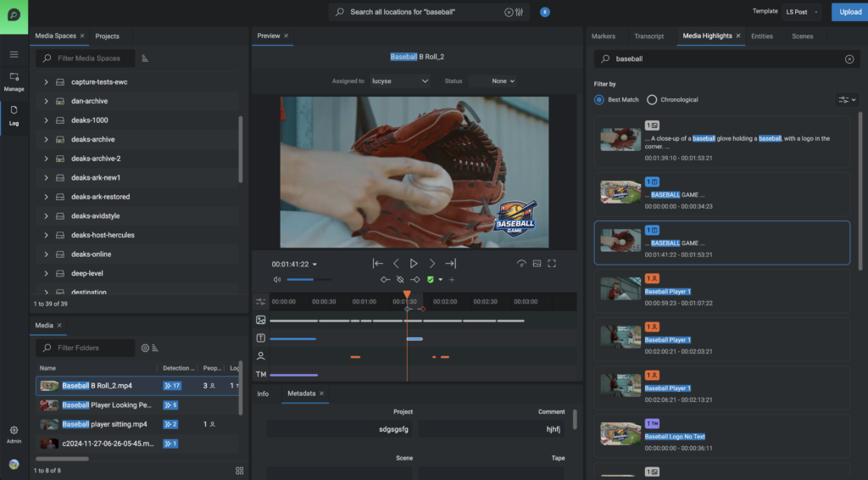Open the Projects tab
This screenshot has width=868, height=480.
pos(107,36)
